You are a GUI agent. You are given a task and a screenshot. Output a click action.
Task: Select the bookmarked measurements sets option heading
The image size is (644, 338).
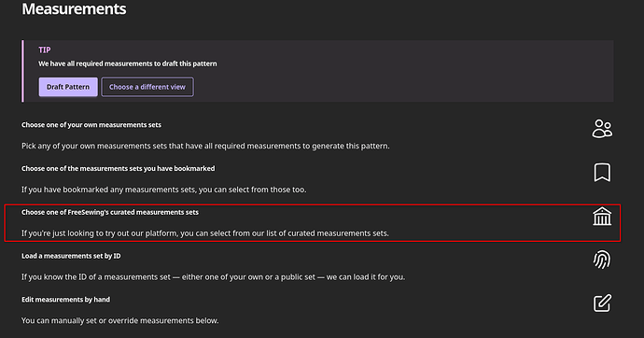click(118, 168)
